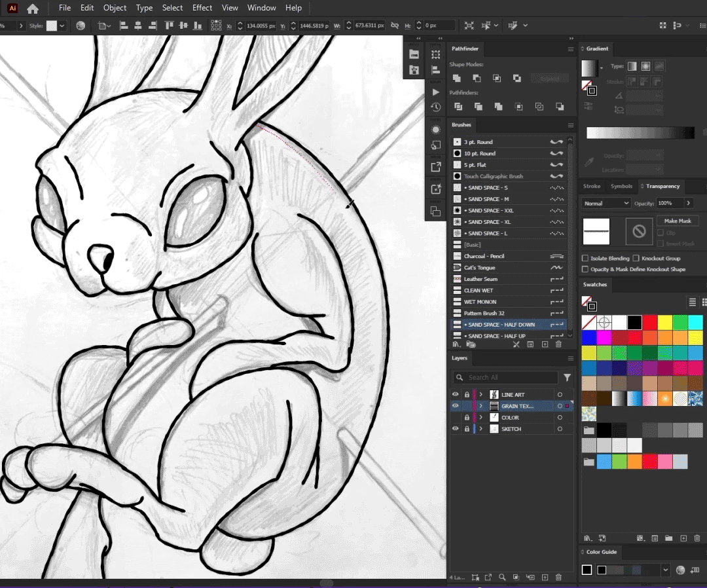Unlock the COLOR layer
The width and height of the screenshot is (707, 588).
(x=467, y=418)
